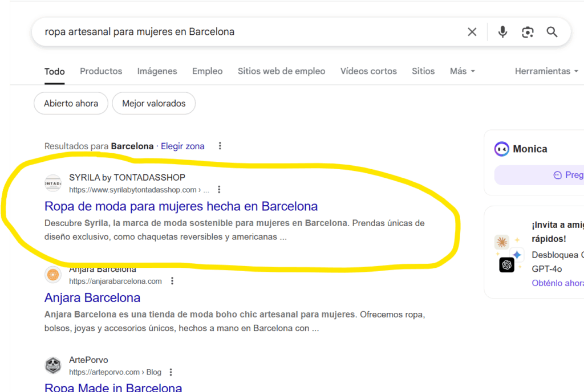Open three-dot menu beside Elegir zona
Screen dimensions: 584x392
tap(220, 146)
